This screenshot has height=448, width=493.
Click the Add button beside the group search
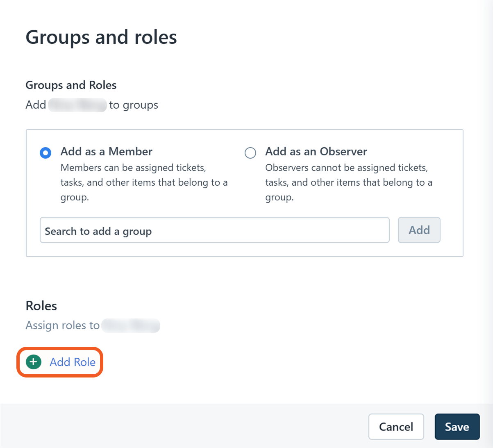pyautogui.click(x=419, y=230)
